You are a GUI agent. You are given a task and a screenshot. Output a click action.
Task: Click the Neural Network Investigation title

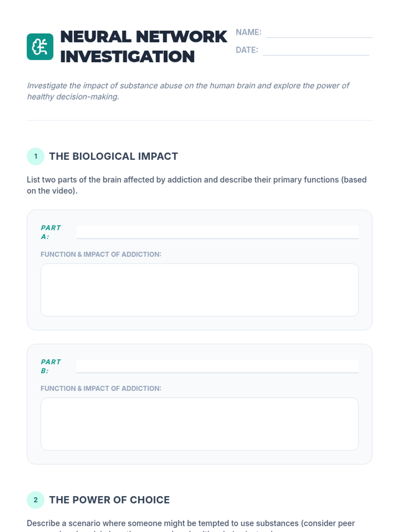[x=144, y=47]
